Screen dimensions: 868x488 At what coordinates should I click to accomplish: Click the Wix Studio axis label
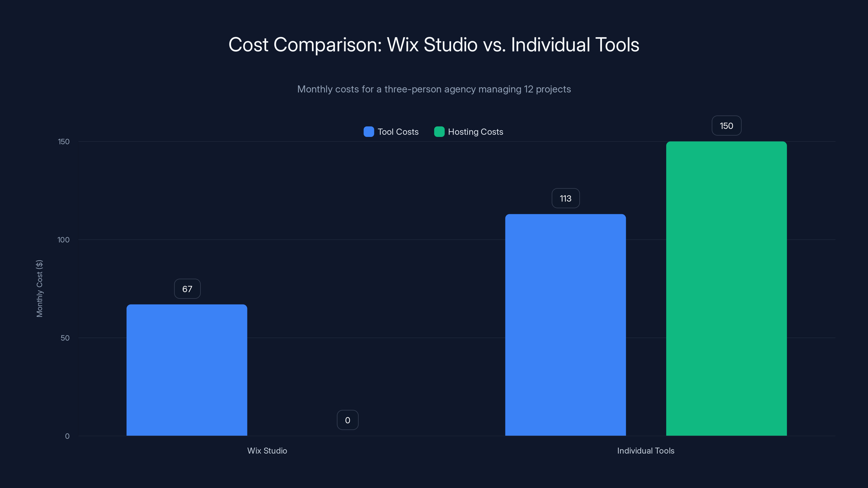(267, 451)
